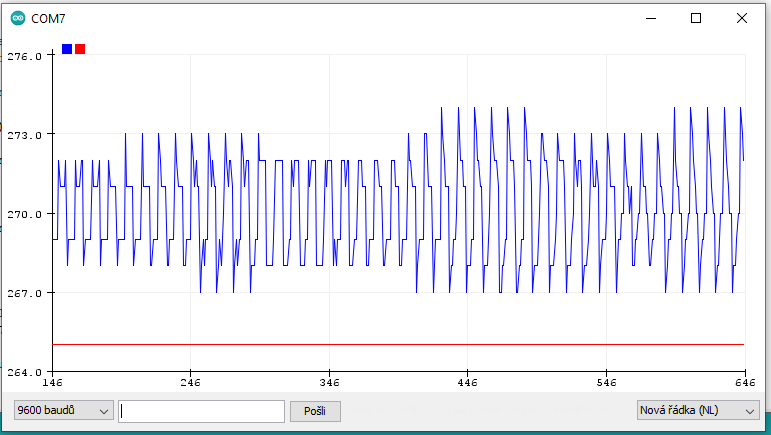Image resolution: width=771 pixels, height=435 pixels.
Task: Click the 276.0 y-axis label
Action: click(24, 56)
